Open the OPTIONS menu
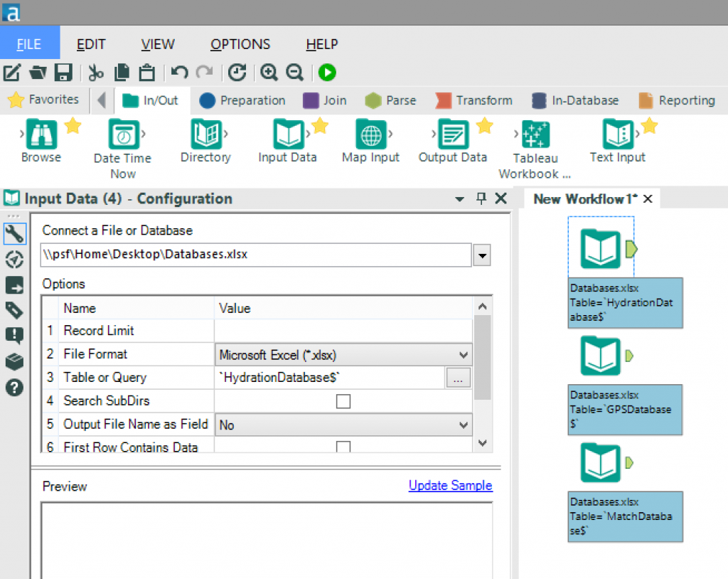 (x=240, y=44)
